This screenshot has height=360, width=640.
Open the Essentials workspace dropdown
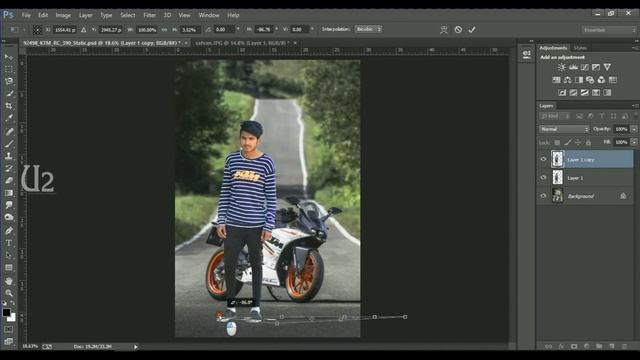point(609,30)
